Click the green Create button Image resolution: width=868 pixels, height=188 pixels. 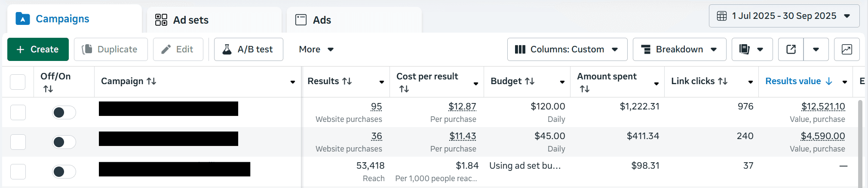[38, 49]
